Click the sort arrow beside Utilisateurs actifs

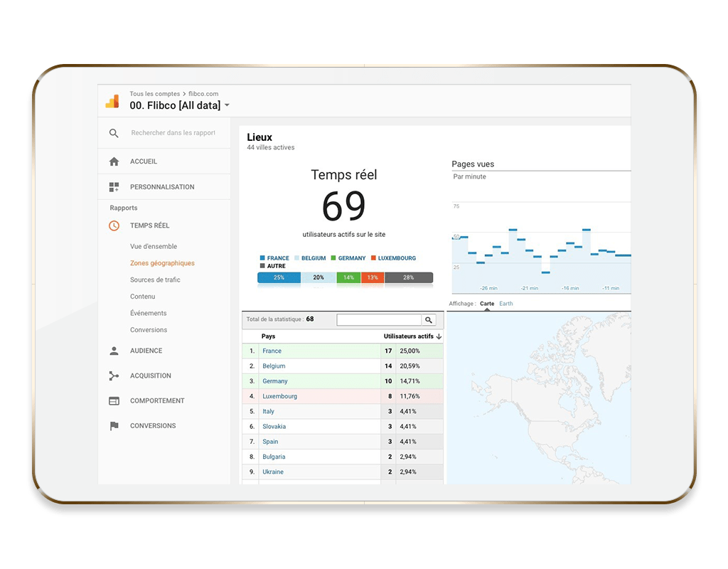point(439,336)
